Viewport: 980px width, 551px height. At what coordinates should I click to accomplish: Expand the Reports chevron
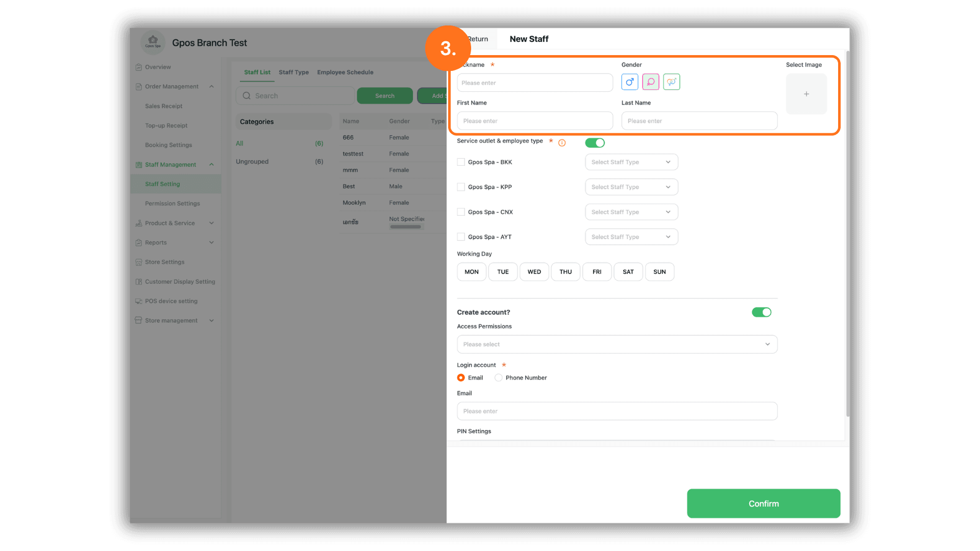coord(211,242)
